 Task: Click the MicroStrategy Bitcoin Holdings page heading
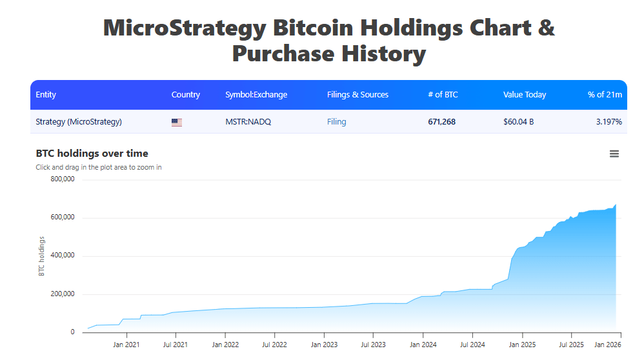coord(328,41)
